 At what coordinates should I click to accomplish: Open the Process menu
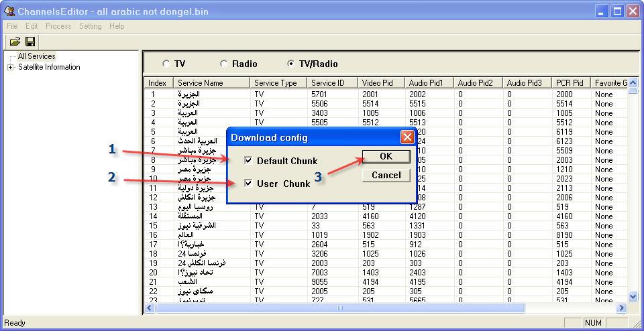coord(58,26)
